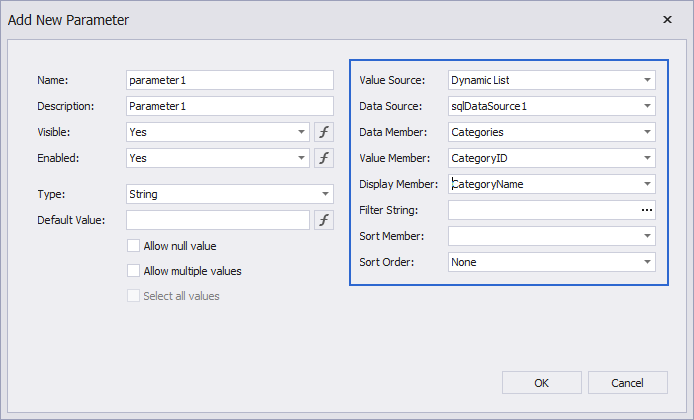Click the expression icon beside Default Value

[324, 220]
